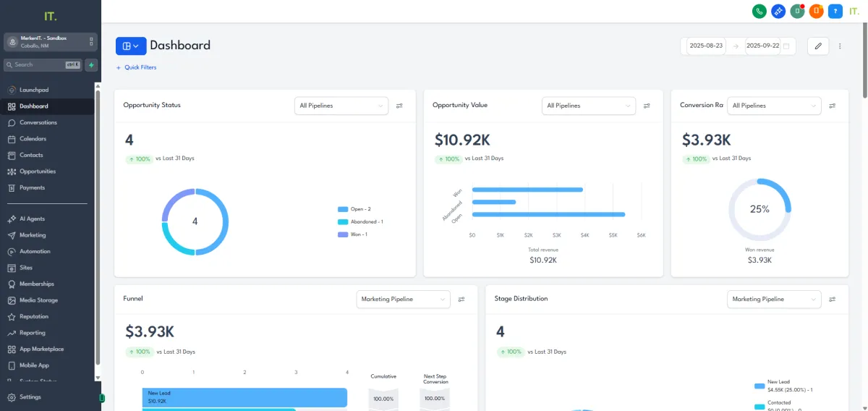Viewport: 868px width, 411px height.
Task: Click the orange notifications icon in header
Action: pyautogui.click(x=817, y=11)
